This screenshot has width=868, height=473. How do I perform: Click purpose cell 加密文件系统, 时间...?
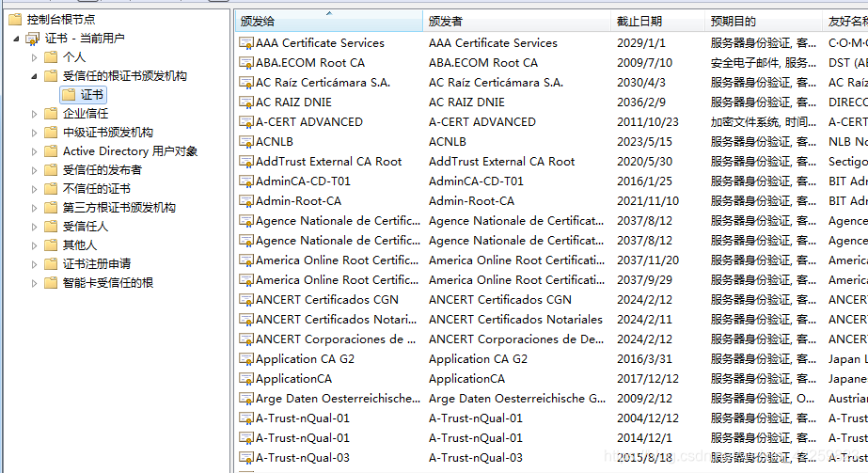coord(764,122)
